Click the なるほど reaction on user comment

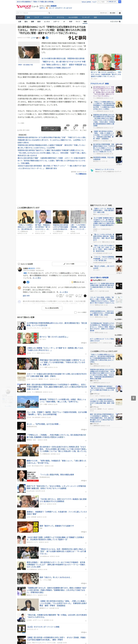pos(70,296)
